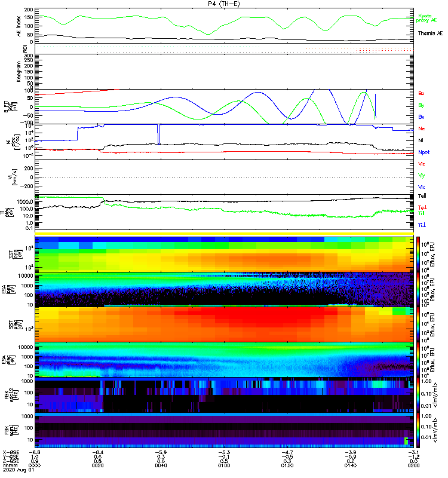448x478 pixels.
Task: Click the SST elec panel color bar
Action: click(x=418, y=324)
